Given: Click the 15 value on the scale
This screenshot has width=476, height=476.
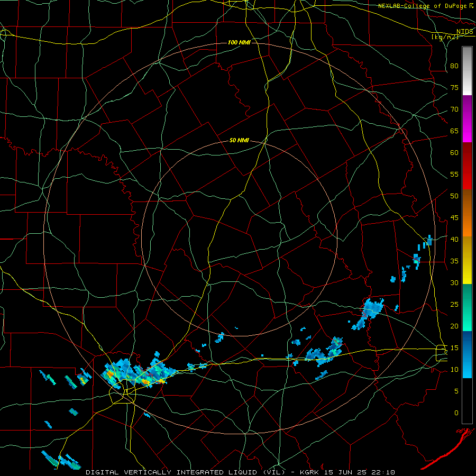Looking at the screenshot, I should coord(454,347).
